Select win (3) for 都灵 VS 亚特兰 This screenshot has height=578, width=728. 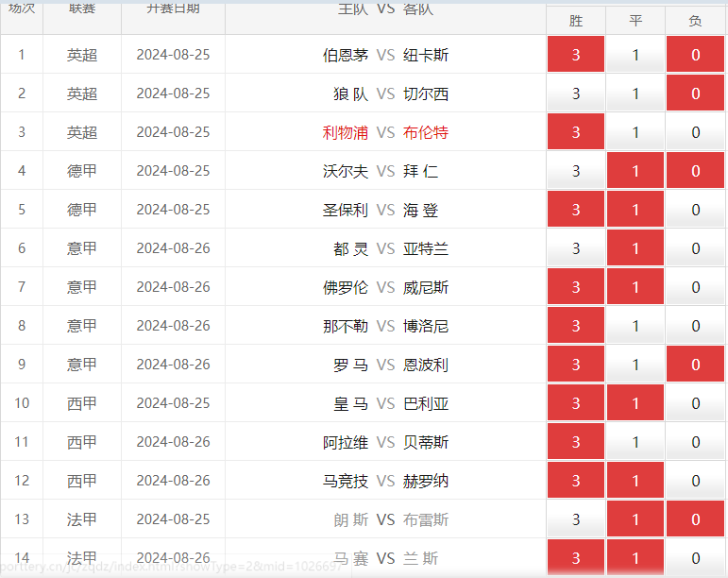pos(576,247)
